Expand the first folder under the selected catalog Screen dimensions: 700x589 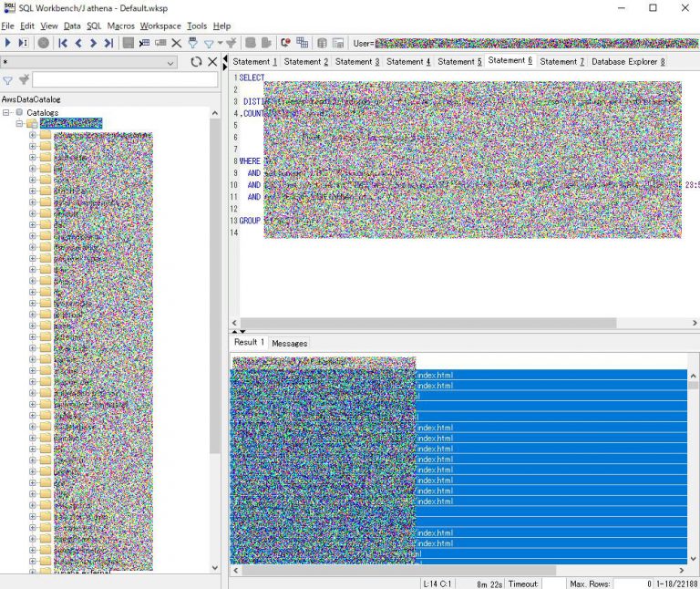pos(33,135)
